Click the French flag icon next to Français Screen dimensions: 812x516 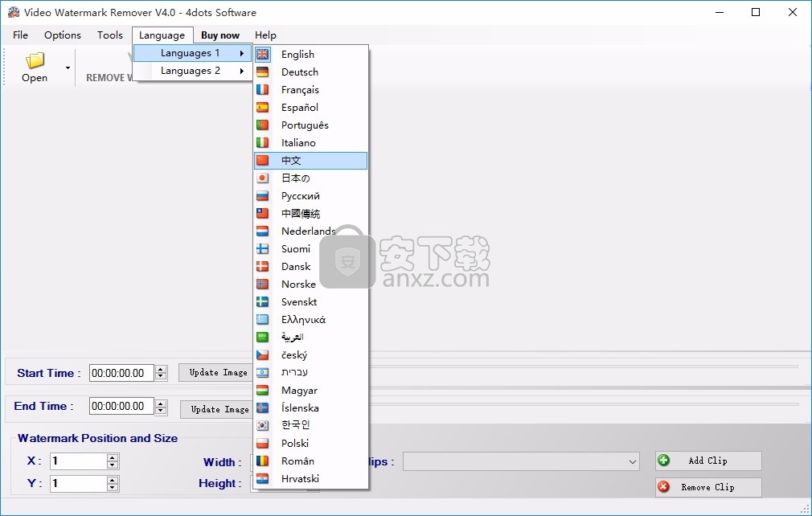(x=263, y=89)
